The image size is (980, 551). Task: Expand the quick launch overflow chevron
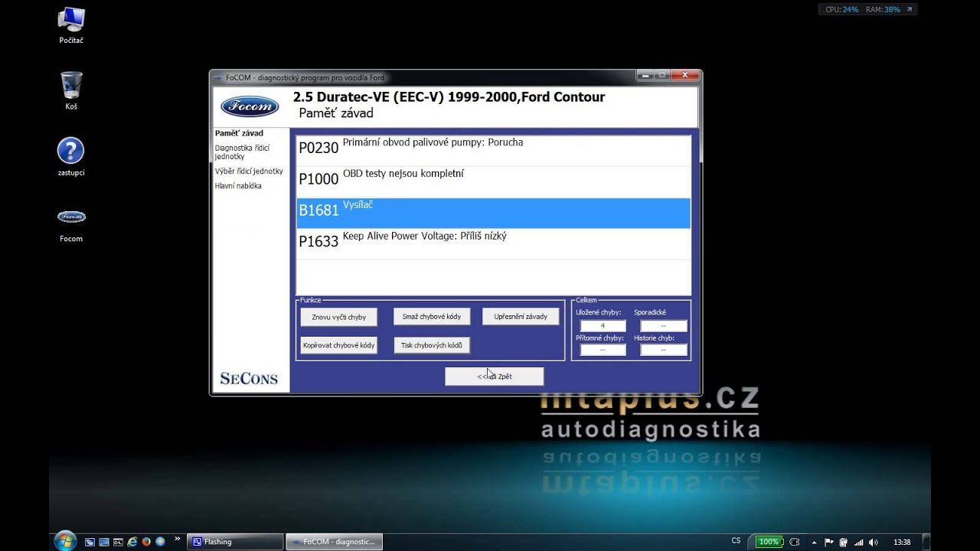tap(178, 538)
